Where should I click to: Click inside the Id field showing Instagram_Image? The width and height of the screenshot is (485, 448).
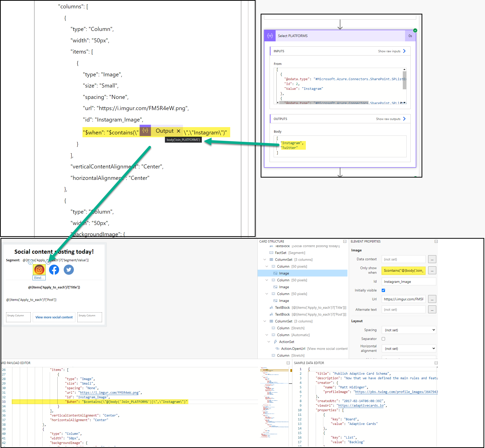click(409, 282)
